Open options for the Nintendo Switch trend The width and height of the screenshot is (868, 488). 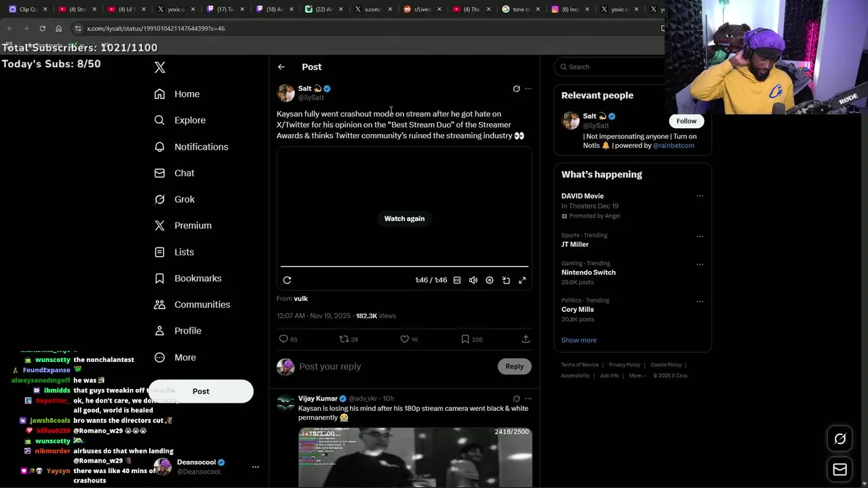point(700,264)
